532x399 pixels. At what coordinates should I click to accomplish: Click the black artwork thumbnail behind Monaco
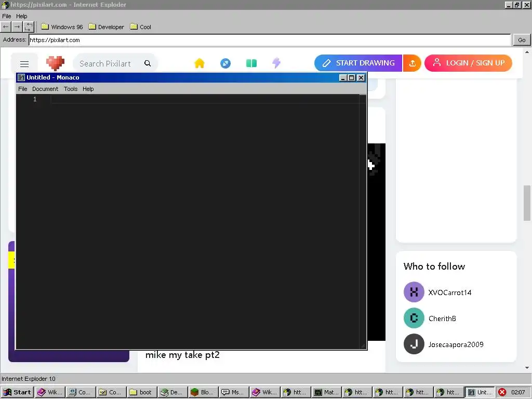[x=377, y=242]
